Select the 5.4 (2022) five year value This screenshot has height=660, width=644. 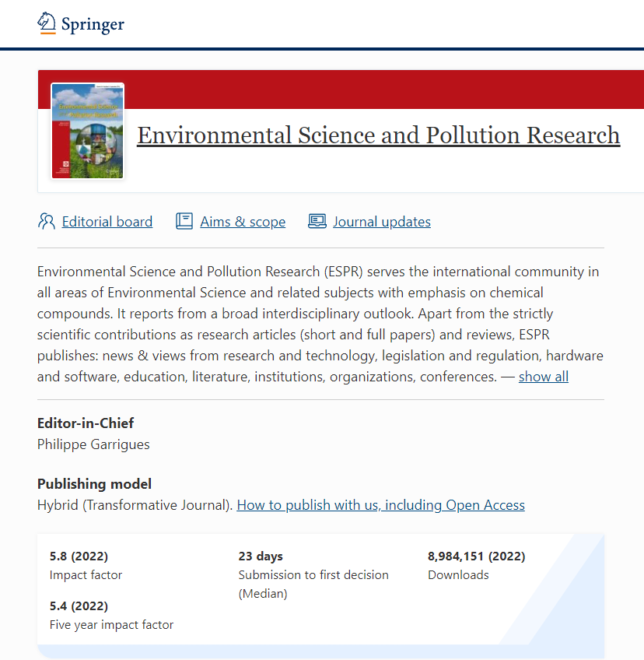pyautogui.click(x=79, y=606)
